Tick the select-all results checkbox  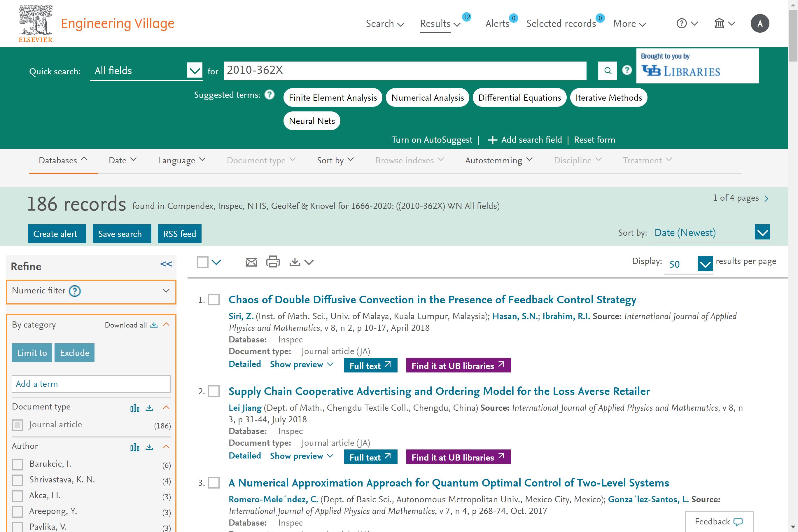[202, 262]
